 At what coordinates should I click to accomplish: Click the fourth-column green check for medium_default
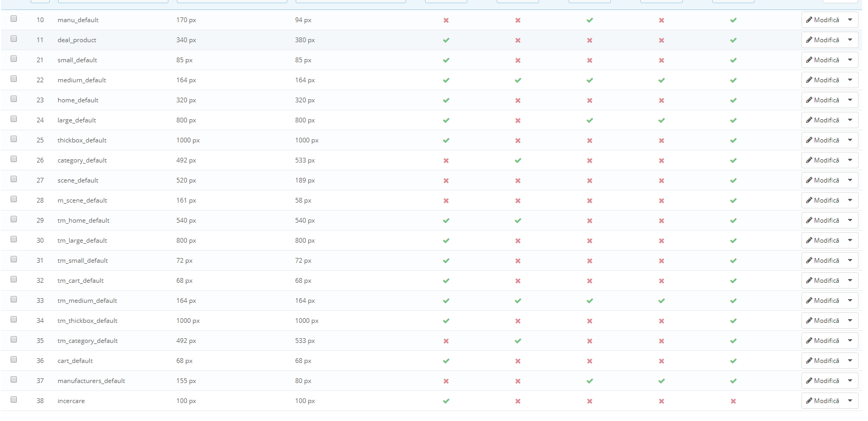[x=662, y=80]
